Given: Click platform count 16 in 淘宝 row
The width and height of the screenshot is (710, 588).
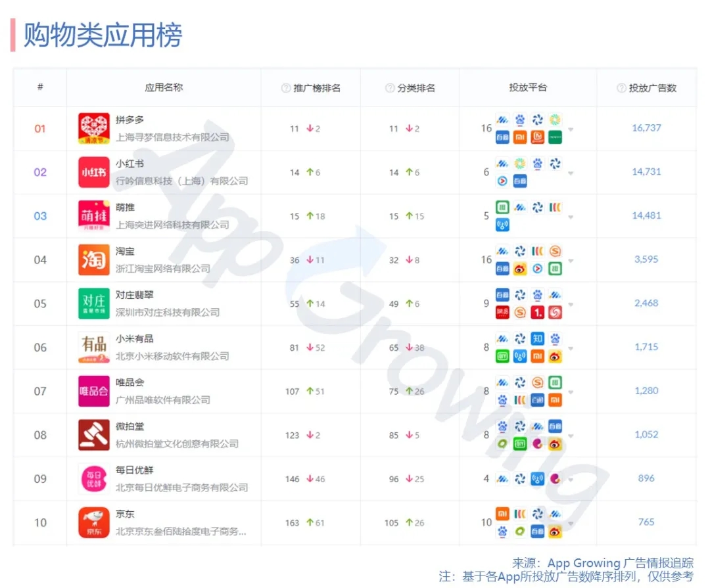Looking at the screenshot, I should click(x=486, y=260).
